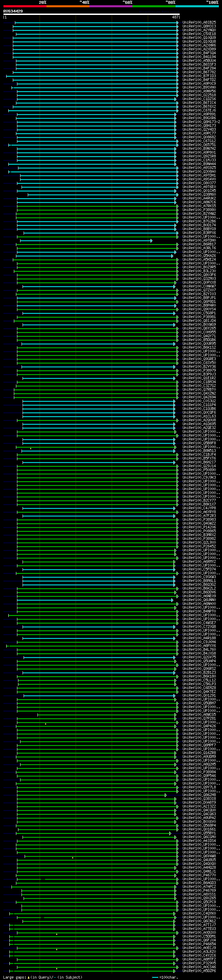The image size is (222, 980).
Task: Select the UniRef100_B7G2B6 label
Action: [x=199, y=221]
